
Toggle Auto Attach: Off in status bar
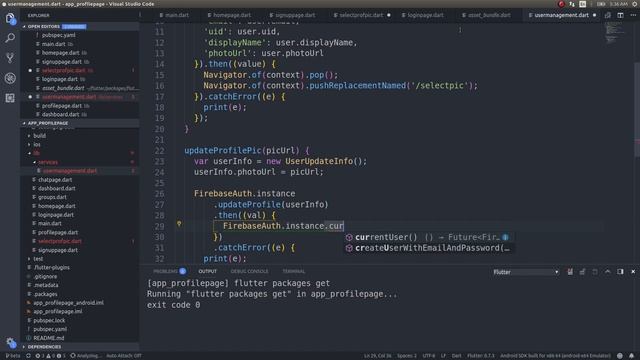click(x=124, y=356)
